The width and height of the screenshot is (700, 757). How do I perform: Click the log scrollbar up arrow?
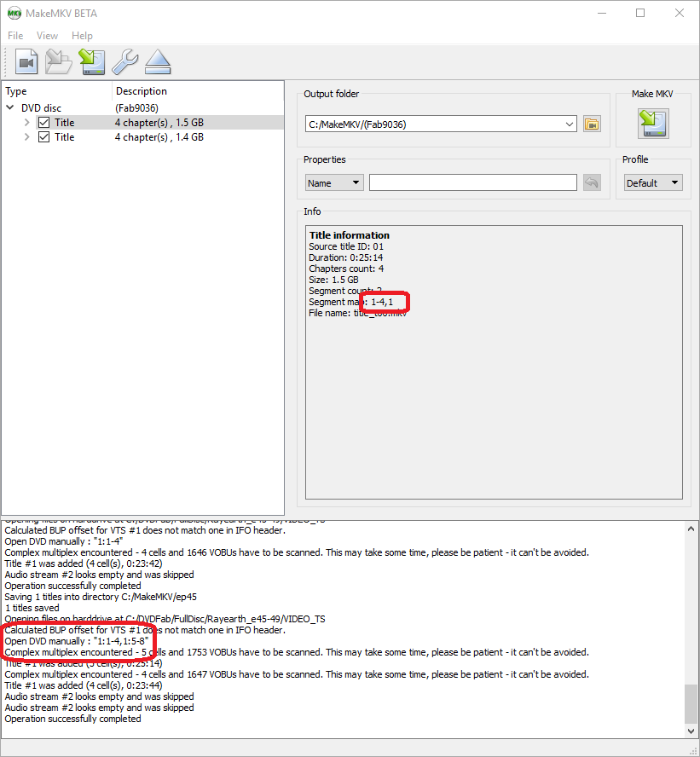coord(691,529)
